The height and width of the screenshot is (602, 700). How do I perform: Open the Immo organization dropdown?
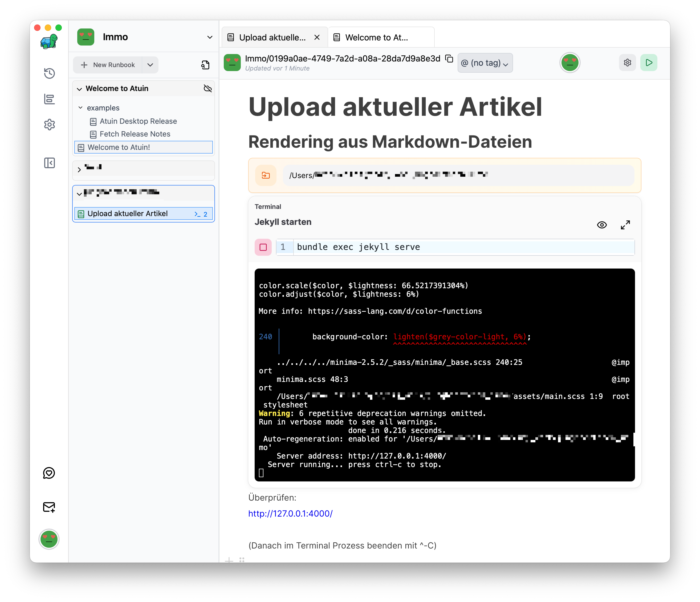210,37
